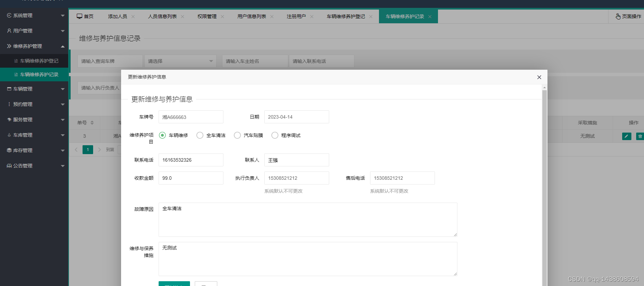Click the 日期 date field
Image resolution: width=644 pixels, height=286 pixels.
point(297,117)
